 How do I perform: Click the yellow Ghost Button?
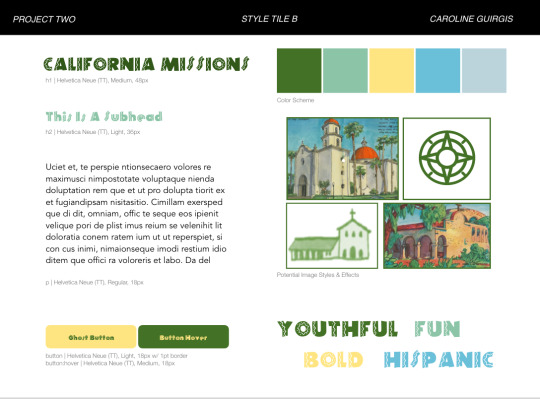tap(91, 337)
